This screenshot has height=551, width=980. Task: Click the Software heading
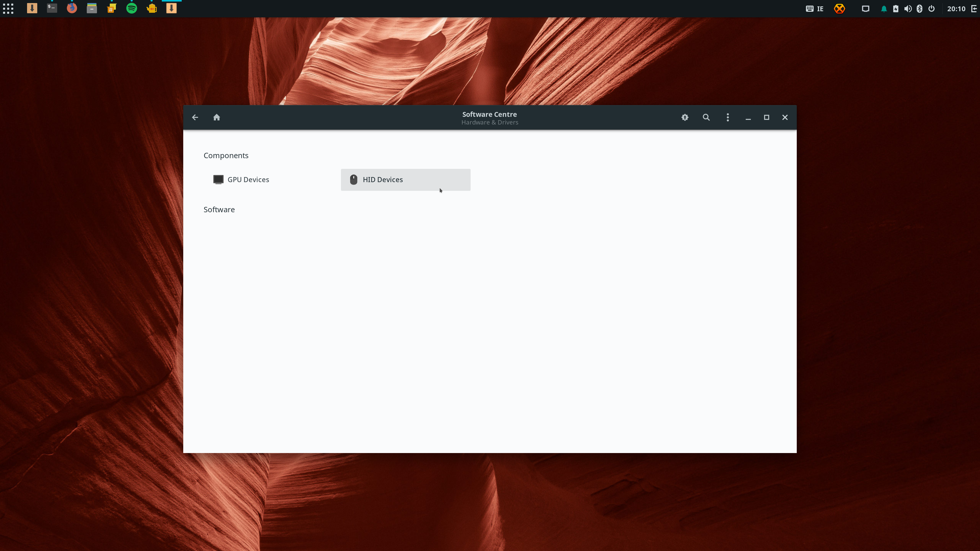pyautogui.click(x=219, y=209)
